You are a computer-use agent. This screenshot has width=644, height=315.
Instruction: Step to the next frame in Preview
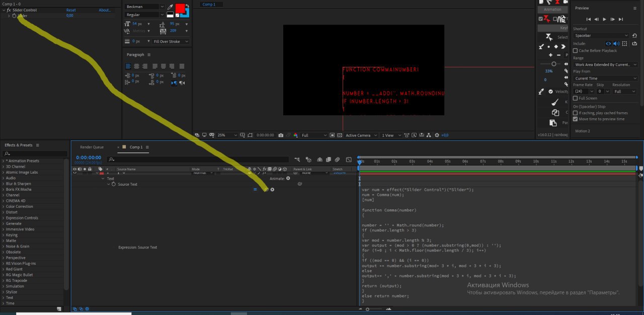[612, 19]
